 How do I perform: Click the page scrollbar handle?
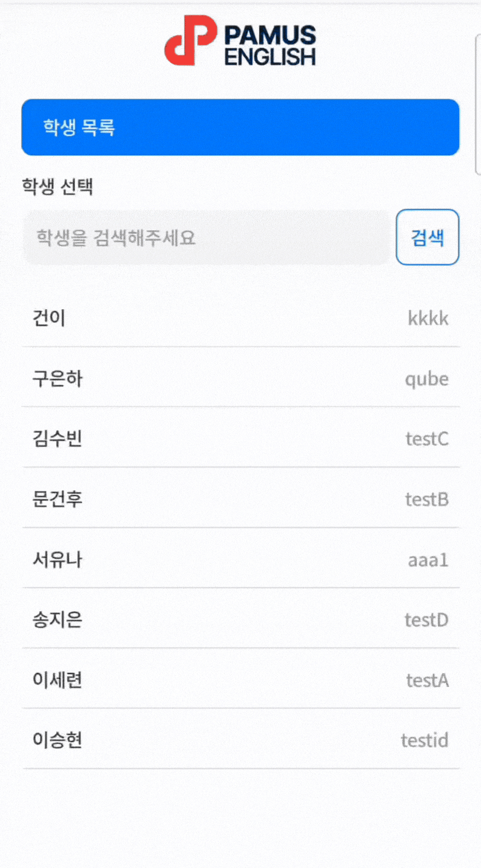coord(478,105)
